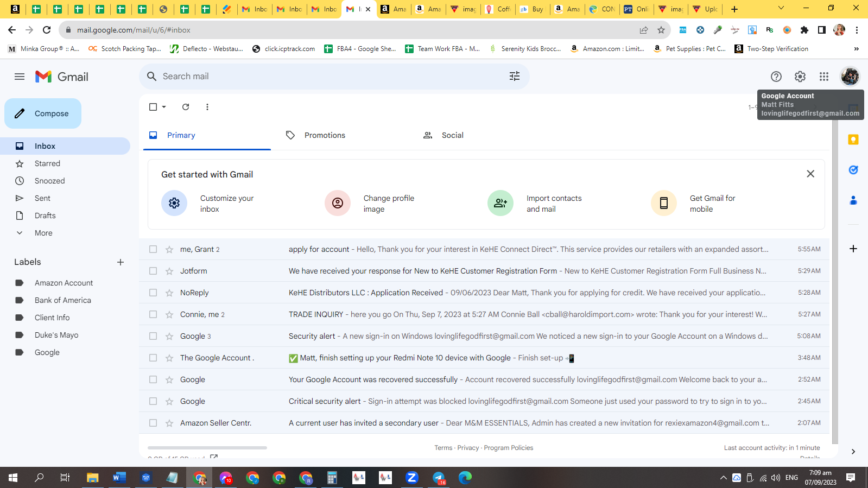Open the TRADE INQUIRY email
Screen dimensions: 868x488
click(484, 314)
